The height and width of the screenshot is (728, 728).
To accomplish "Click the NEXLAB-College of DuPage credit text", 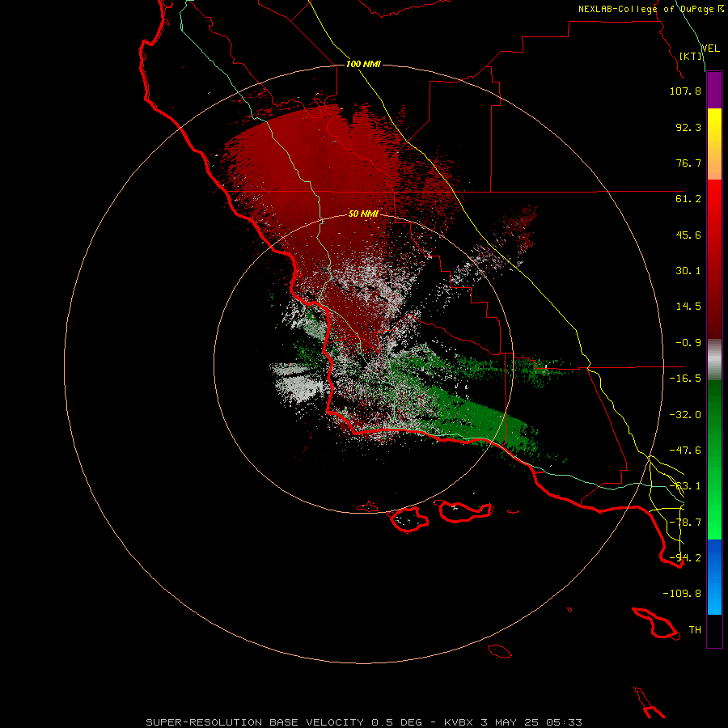I will (x=647, y=9).
